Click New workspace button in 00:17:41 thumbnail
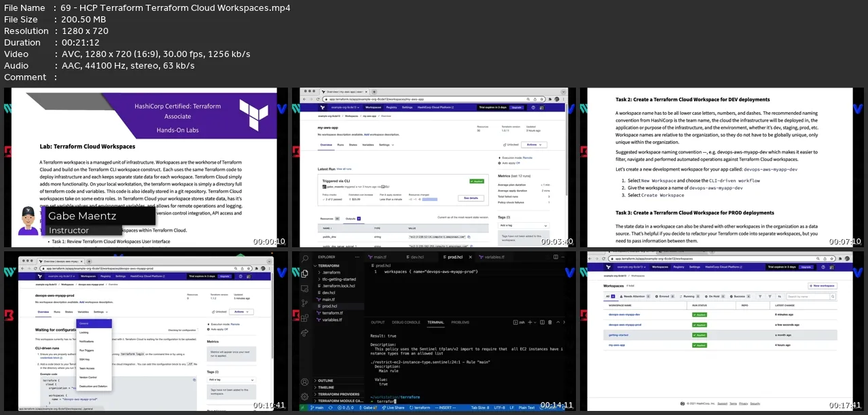Image resolution: width=868 pixels, height=415 pixels. click(x=822, y=286)
